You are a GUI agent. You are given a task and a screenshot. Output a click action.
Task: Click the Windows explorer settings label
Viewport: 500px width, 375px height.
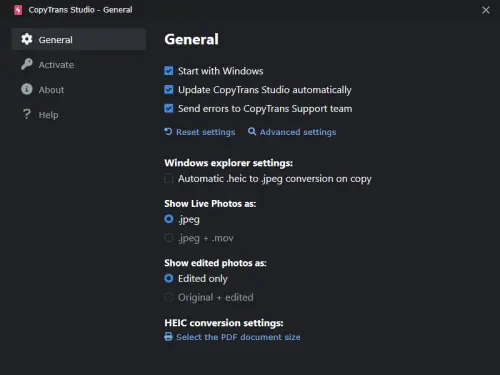[228, 163]
